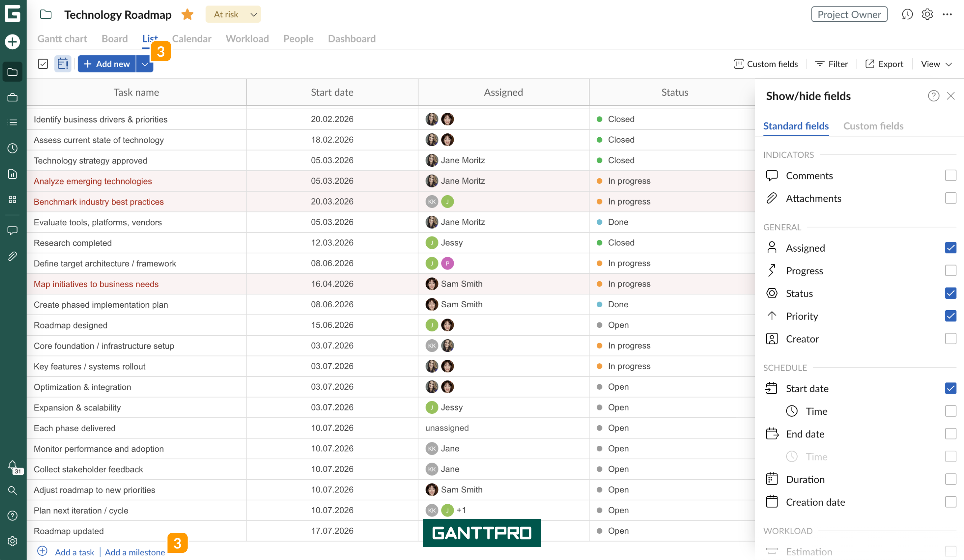964x560 pixels.
Task: Open the project history clock icon
Action: (907, 14)
